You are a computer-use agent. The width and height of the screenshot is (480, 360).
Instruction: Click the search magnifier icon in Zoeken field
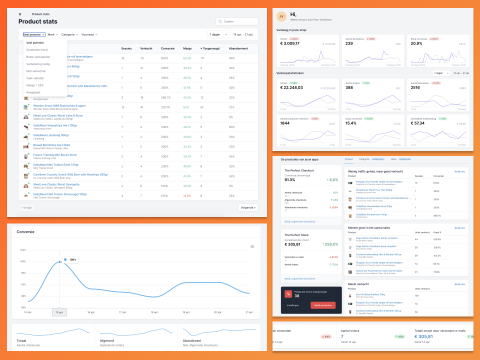220,21
